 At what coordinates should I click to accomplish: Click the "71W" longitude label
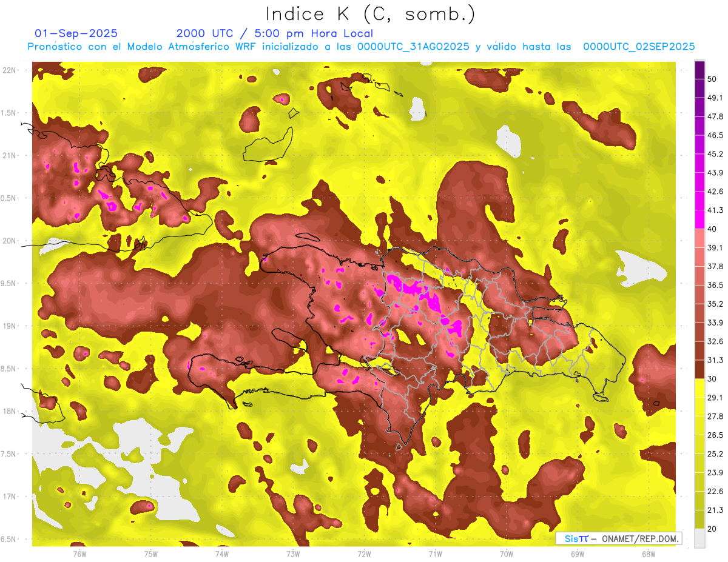pos(435,554)
